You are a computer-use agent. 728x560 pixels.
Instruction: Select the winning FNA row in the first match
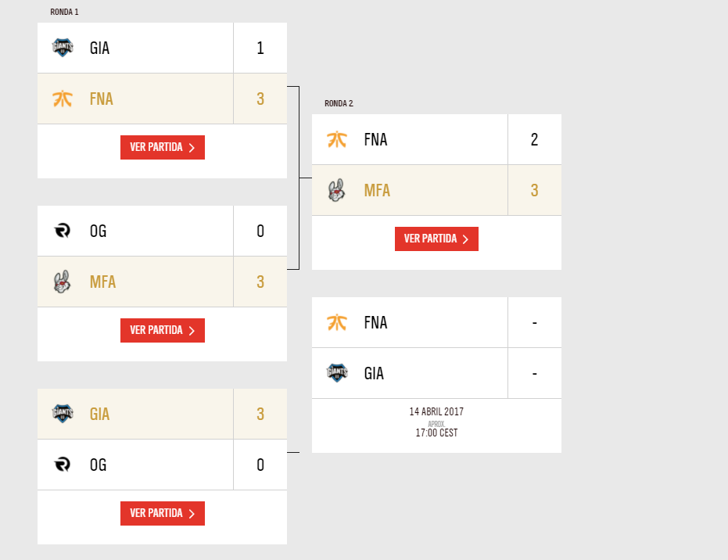point(162,99)
